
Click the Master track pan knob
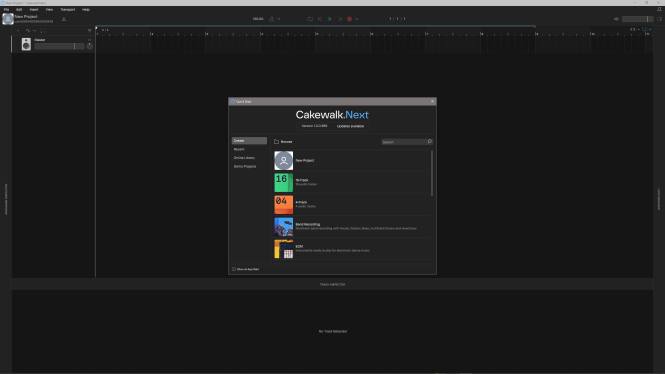pos(89,46)
